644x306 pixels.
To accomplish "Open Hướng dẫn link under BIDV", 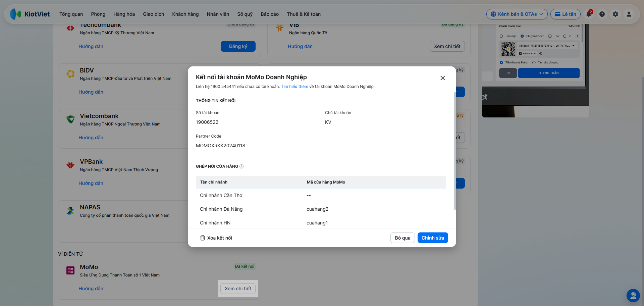I will (x=91, y=92).
